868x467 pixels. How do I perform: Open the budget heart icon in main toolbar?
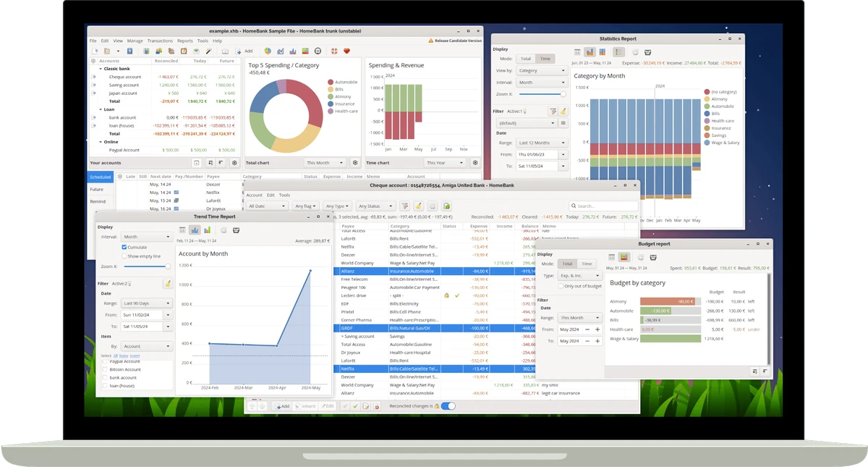coord(346,51)
